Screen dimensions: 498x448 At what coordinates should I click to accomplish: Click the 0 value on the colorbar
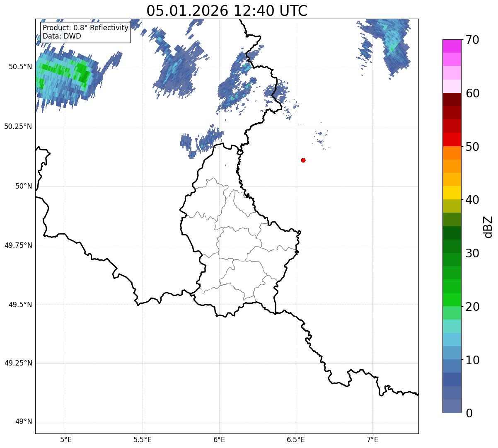(x=469, y=413)
